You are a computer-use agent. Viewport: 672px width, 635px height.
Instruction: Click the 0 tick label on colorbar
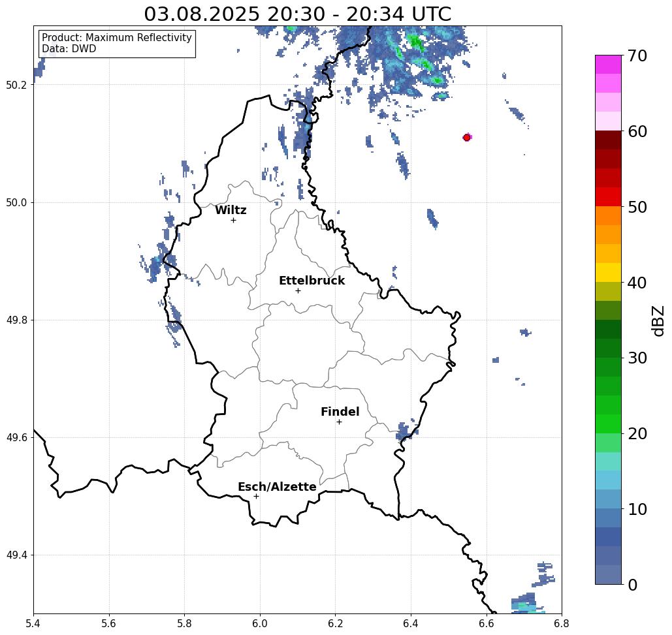tap(633, 585)
